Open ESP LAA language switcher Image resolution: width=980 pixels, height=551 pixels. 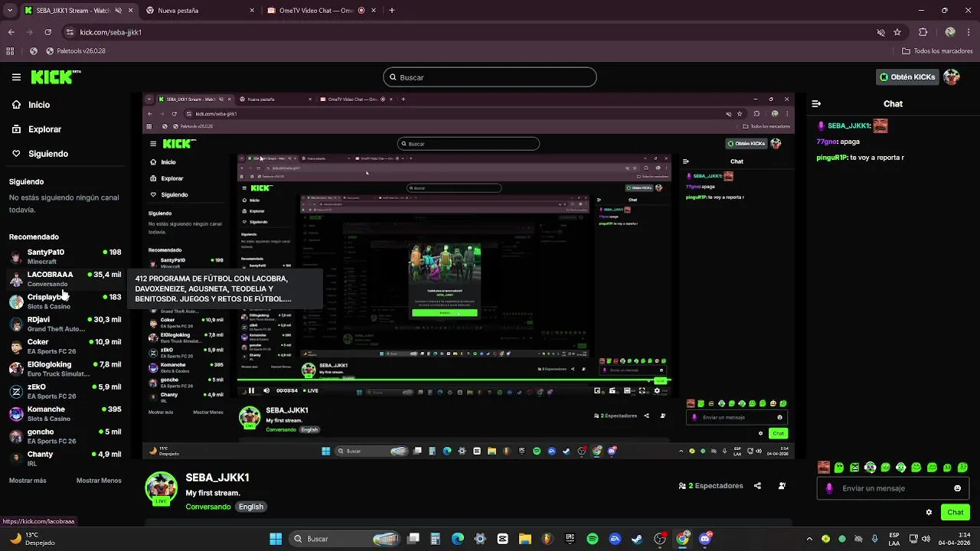[x=894, y=539]
